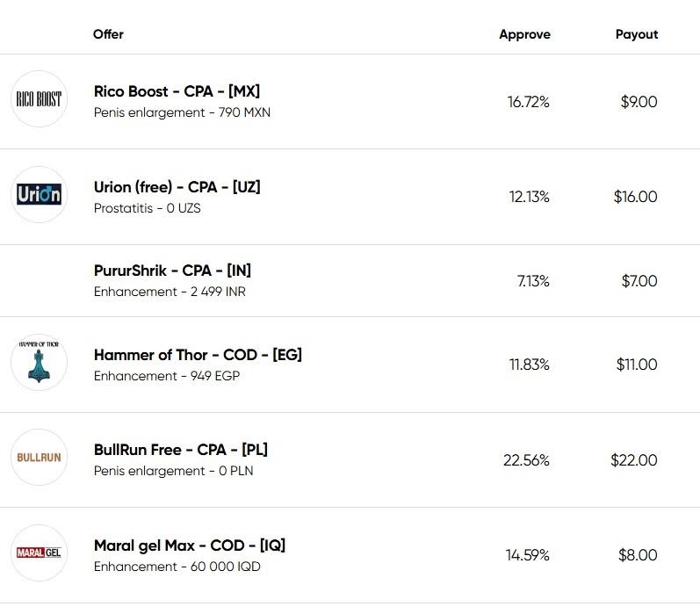This screenshot has width=700, height=614.
Task: Click the Urion logo icon
Action: coord(39,194)
